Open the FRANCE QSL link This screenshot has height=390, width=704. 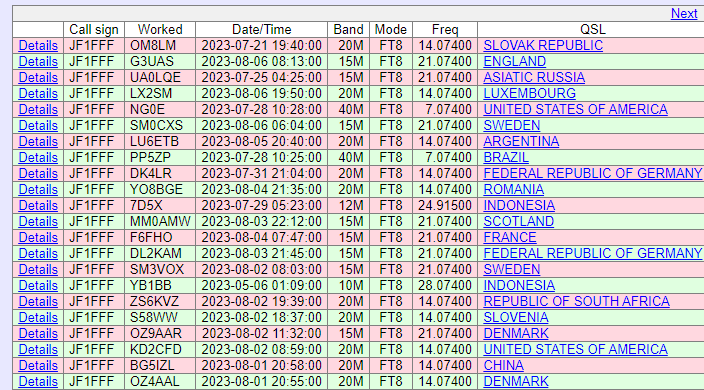tap(510, 237)
